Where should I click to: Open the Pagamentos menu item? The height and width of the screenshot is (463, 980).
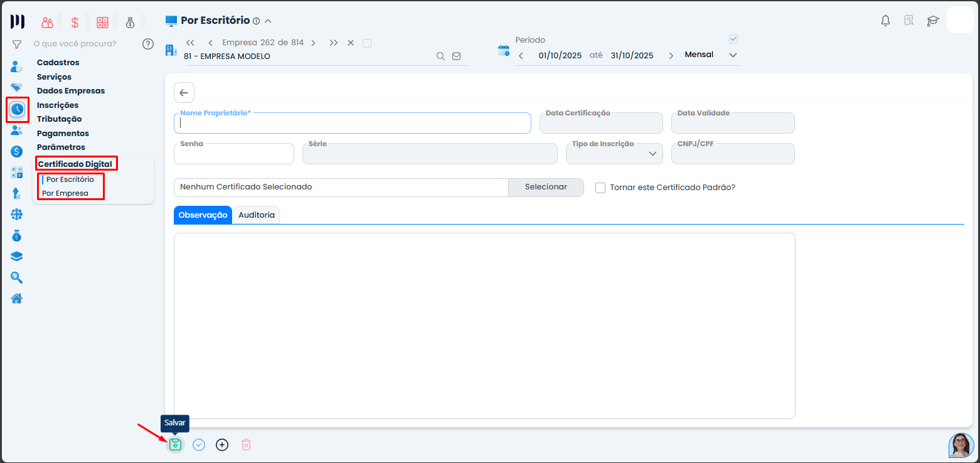(x=63, y=134)
